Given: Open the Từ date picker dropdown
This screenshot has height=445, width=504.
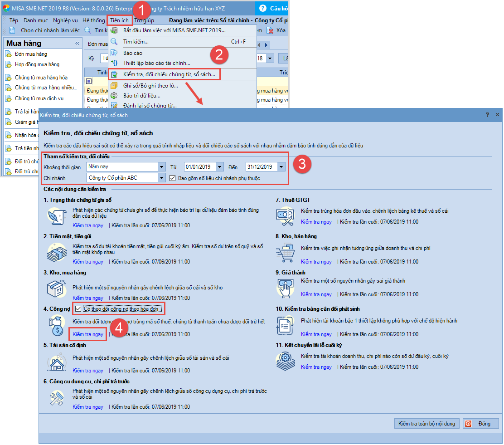Looking at the screenshot, I should pos(219,166).
